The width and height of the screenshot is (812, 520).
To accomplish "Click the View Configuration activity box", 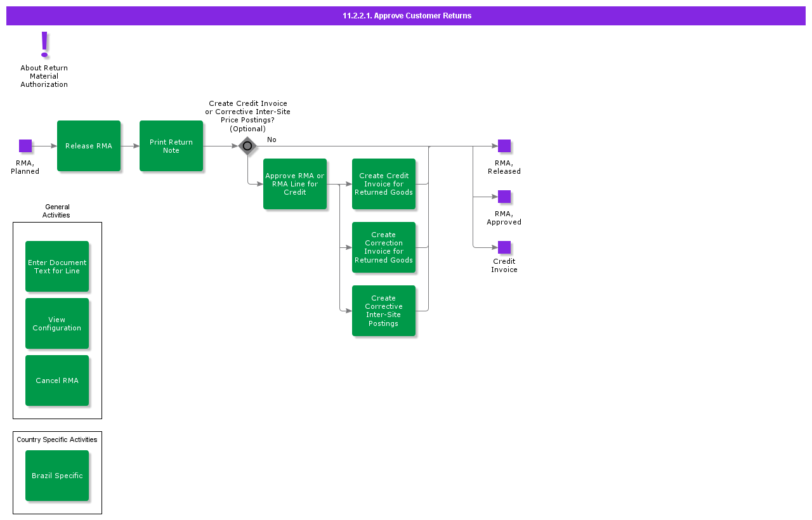I will (x=57, y=323).
